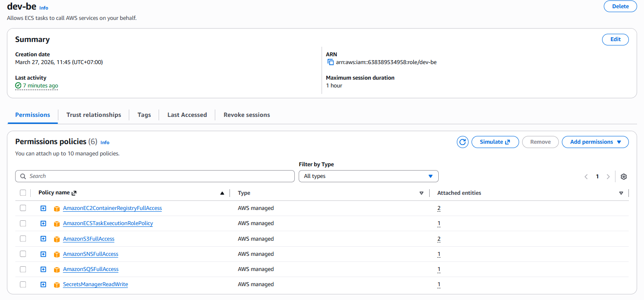Screen dimensions: 644x300
Task: Expand the AmazonS3FullAccess policy details
Action: tap(43, 239)
